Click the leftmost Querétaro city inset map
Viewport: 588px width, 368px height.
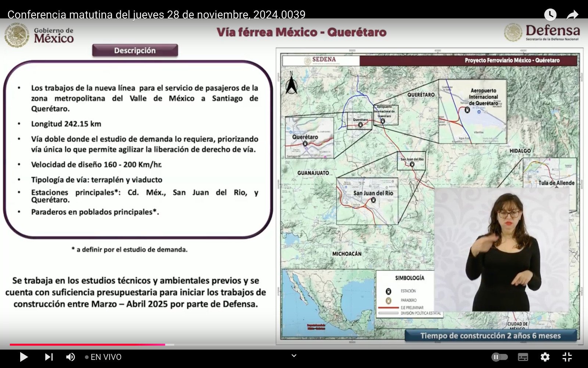[x=309, y=138]
